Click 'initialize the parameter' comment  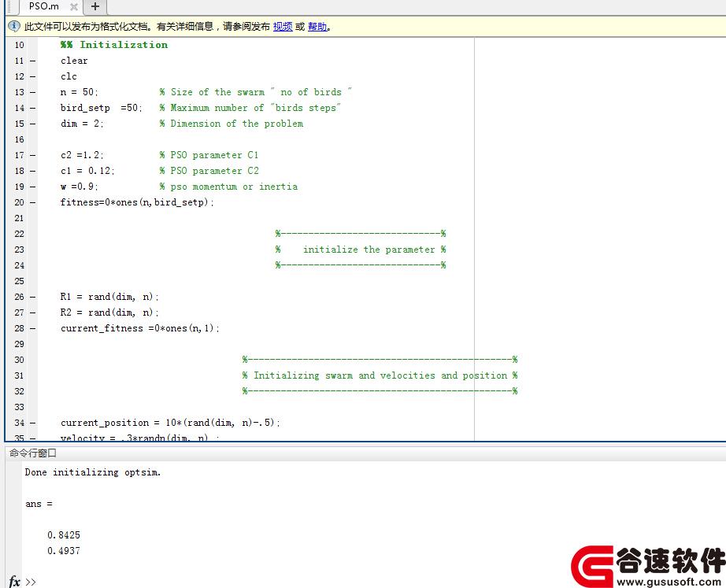point(369,250)
